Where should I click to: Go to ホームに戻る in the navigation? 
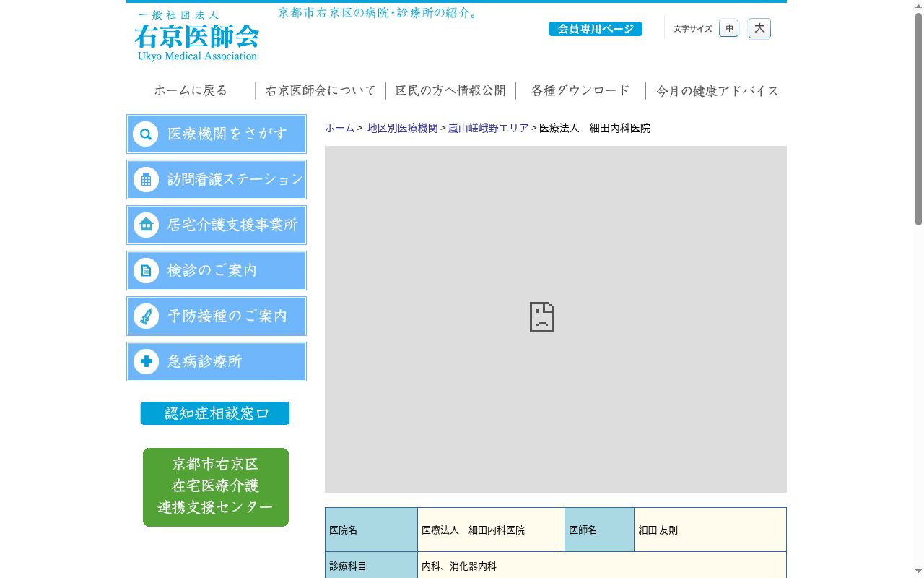coord(191,90)
